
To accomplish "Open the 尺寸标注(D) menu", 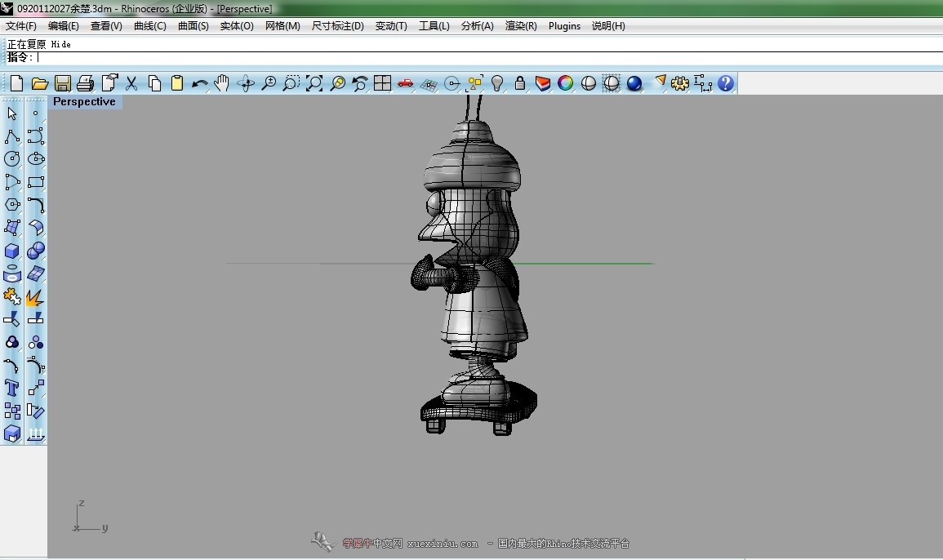I will coord(337,26).
